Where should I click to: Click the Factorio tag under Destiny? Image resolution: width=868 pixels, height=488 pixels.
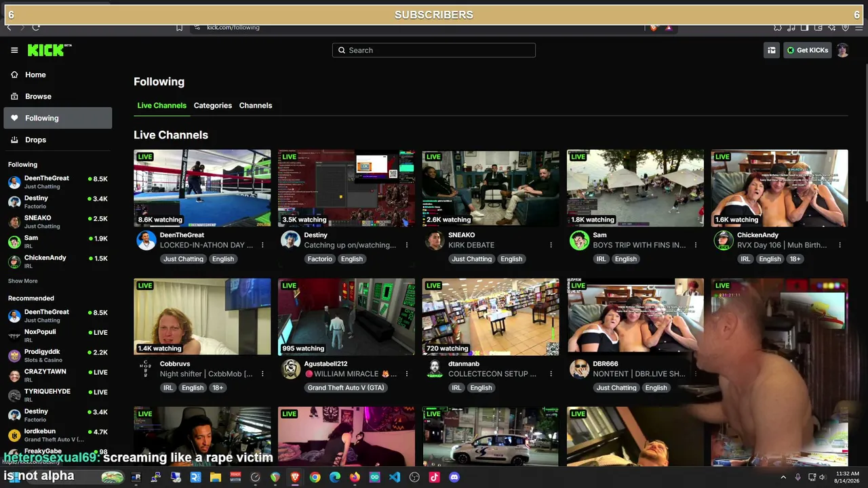tap(320, 259)
